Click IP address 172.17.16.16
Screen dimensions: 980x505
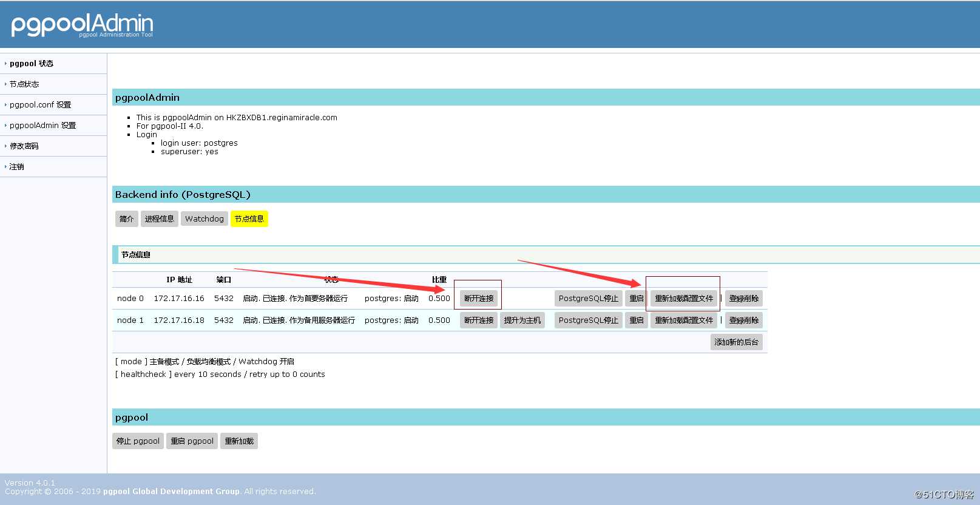pos(179,299)
